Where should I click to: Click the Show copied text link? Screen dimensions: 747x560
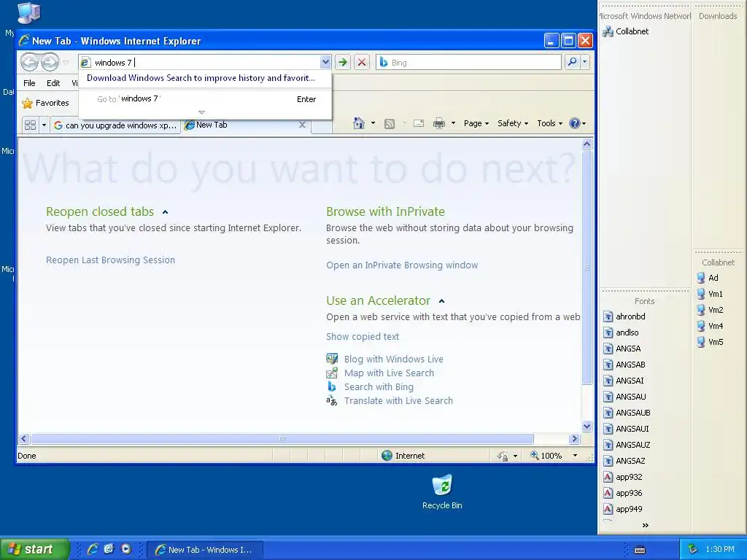click(x=363, y=337)
